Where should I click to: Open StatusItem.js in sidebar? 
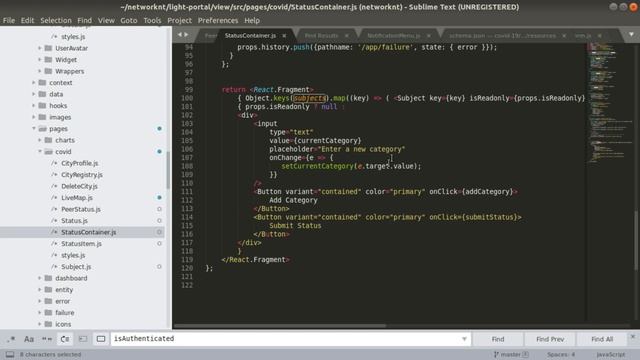pyautogui.click(x=81, y=244)
